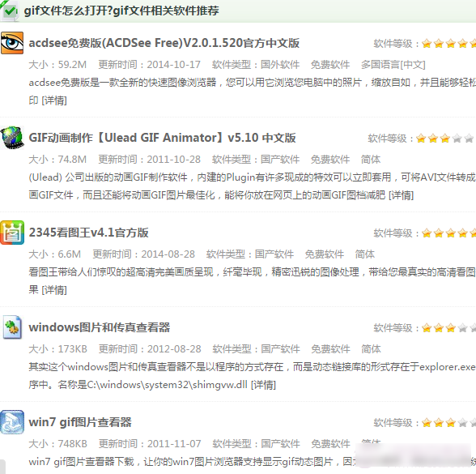Click 详情 link under acdsee description

coord(54,100)
